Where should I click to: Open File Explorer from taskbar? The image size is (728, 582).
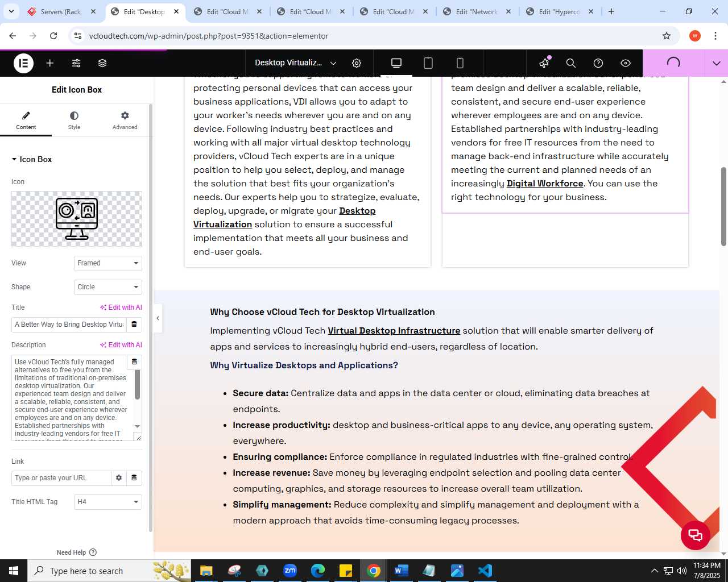pos(206,571)
